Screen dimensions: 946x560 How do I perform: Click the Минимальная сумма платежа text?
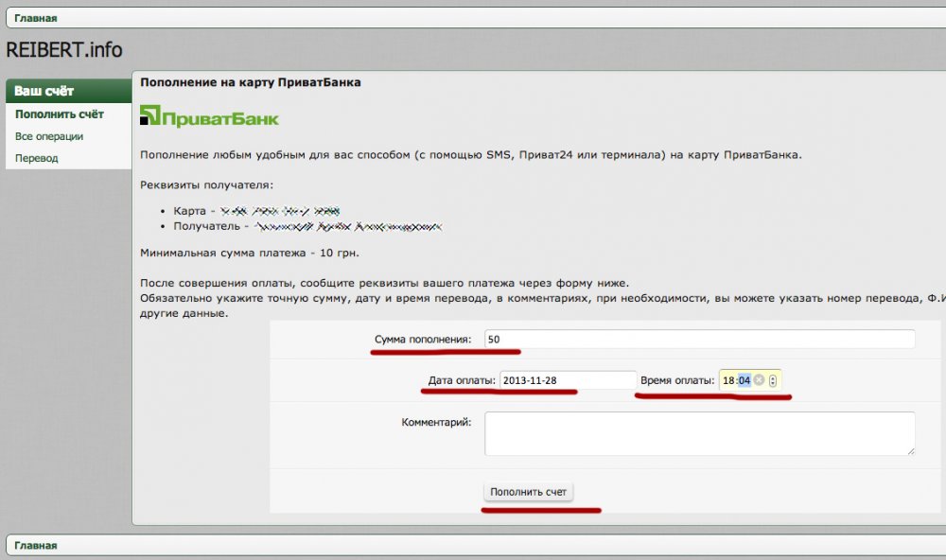[x=249, y=253]
